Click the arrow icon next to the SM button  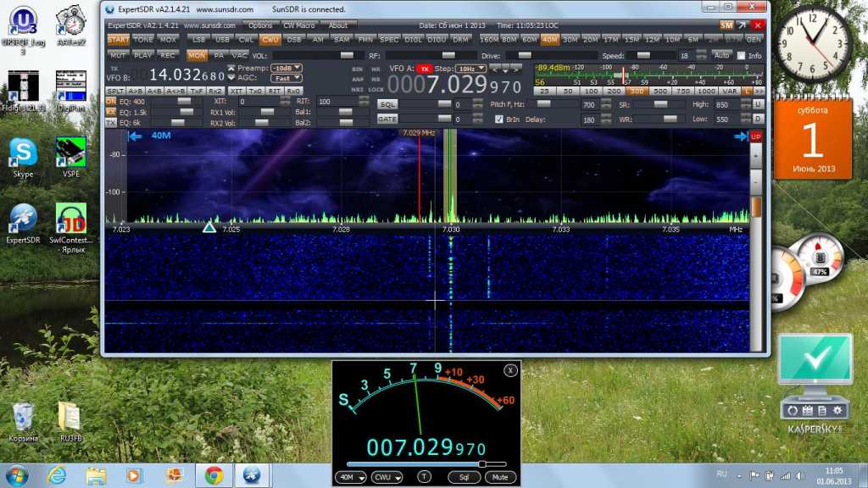point(743,25)
